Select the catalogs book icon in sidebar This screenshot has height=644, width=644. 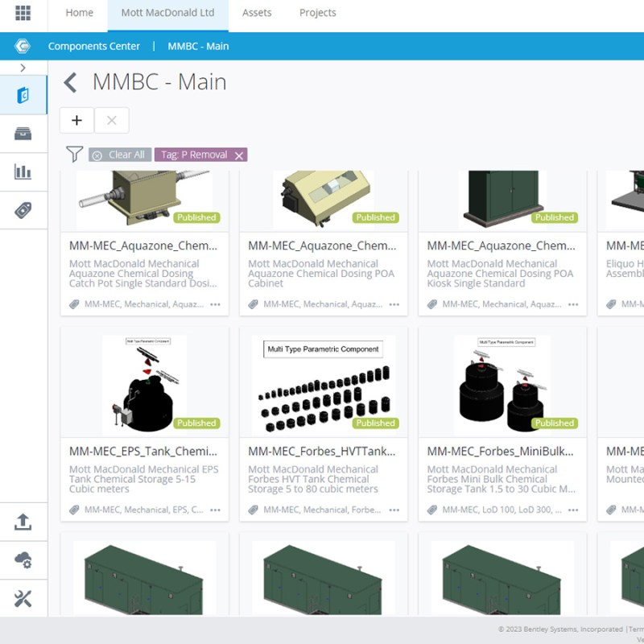point(23,95)
